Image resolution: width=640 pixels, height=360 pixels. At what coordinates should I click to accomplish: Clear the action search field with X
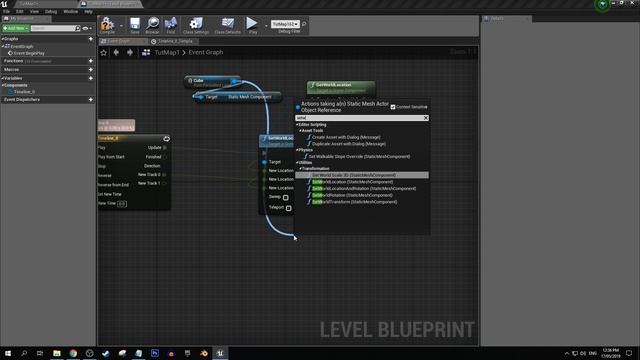[x=426, y=118]
